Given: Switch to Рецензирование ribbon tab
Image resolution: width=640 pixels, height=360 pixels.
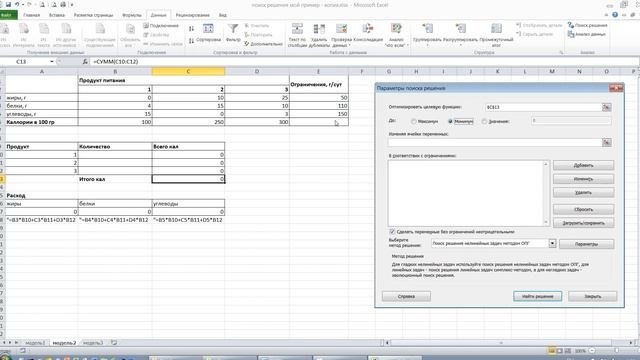Looking at the screenshot, I should (193, 15).
